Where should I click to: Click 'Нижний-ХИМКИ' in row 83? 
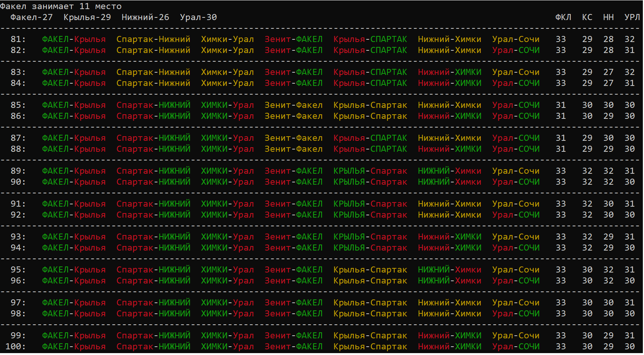[x=450, y=72]
